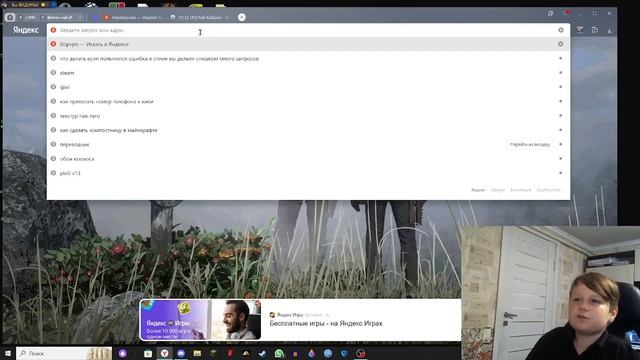Click the copy-style icon left of the red flag
This screenshot has width=640, height=360.
pyautogui.click(x=551, y=13)
